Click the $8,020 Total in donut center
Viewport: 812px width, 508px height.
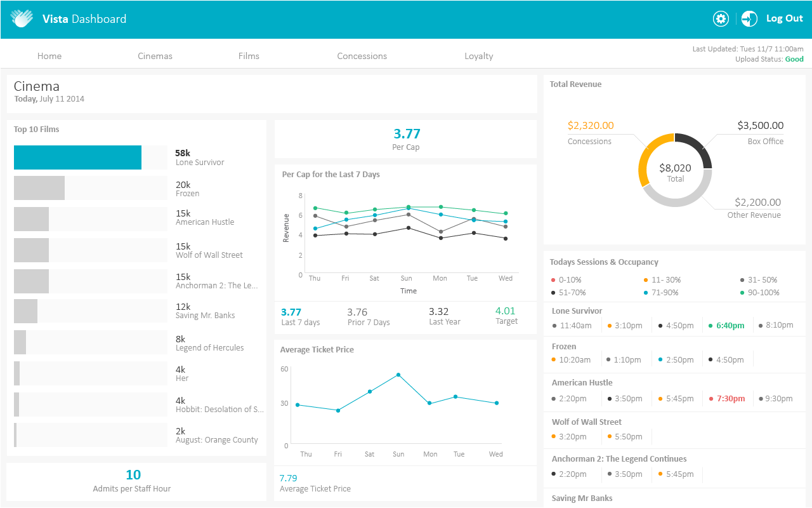[675, 168]
